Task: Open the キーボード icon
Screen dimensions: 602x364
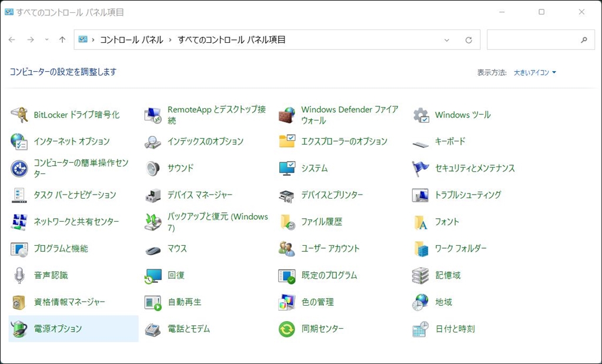Action: click(x=421, y=143)
